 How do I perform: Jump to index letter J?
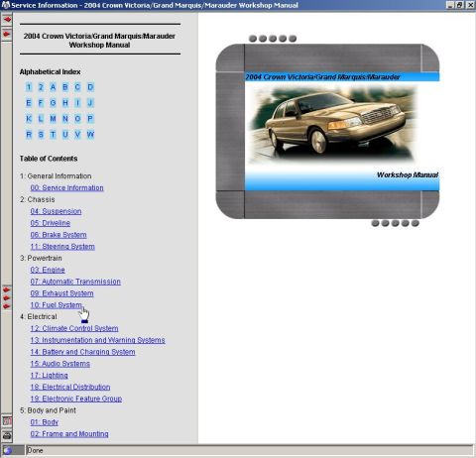pyautogui.click(x=90, y=103)
